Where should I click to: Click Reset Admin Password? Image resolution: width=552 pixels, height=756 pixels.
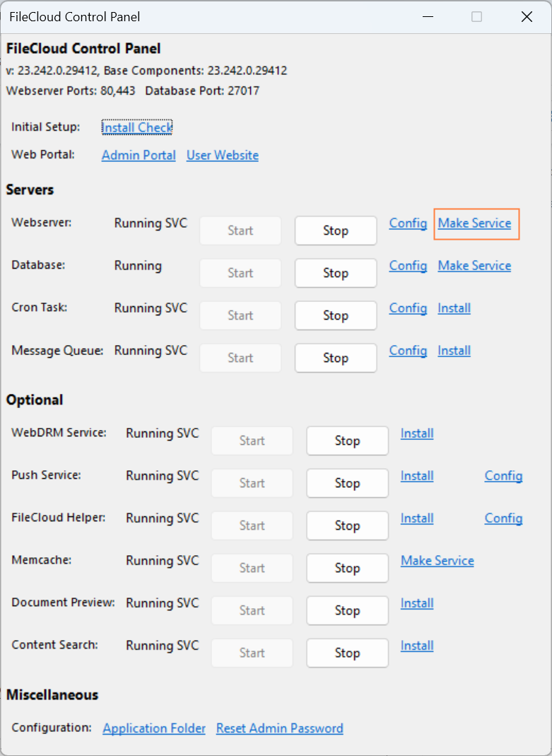pos(279,728)
